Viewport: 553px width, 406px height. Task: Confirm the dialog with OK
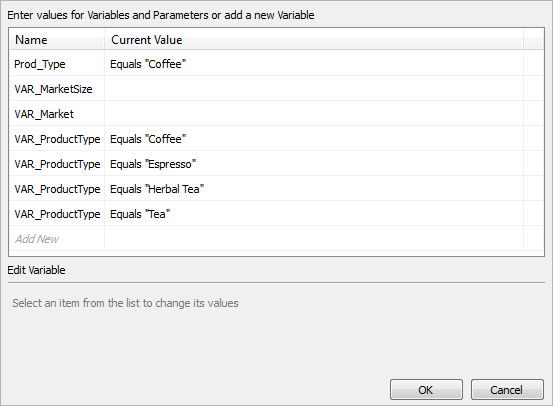point(426,390)
